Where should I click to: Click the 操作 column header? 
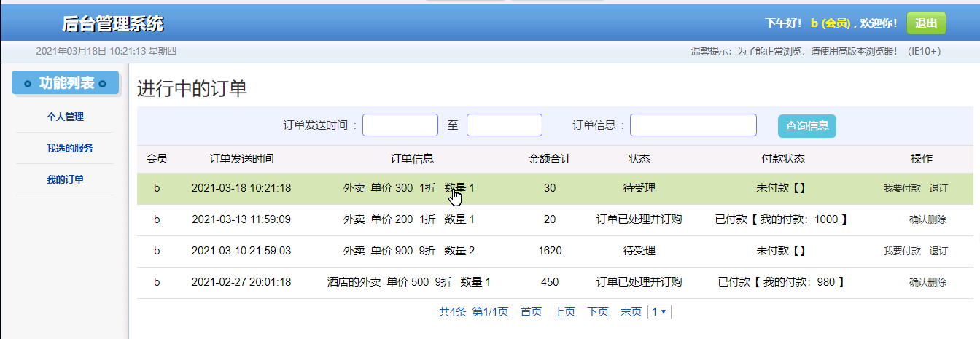922,158
